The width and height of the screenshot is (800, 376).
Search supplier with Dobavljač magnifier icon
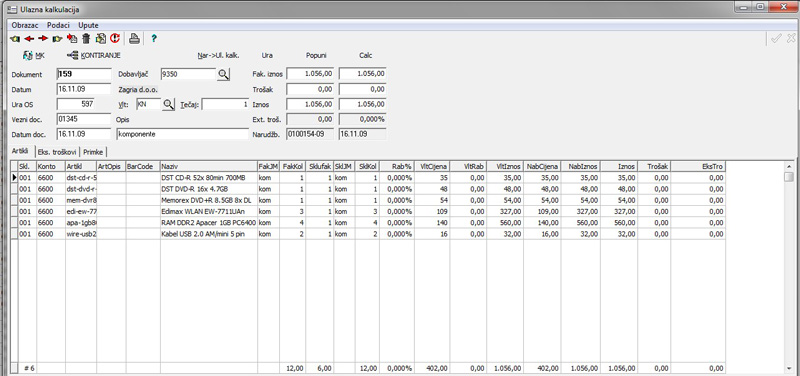click(223, 74)
